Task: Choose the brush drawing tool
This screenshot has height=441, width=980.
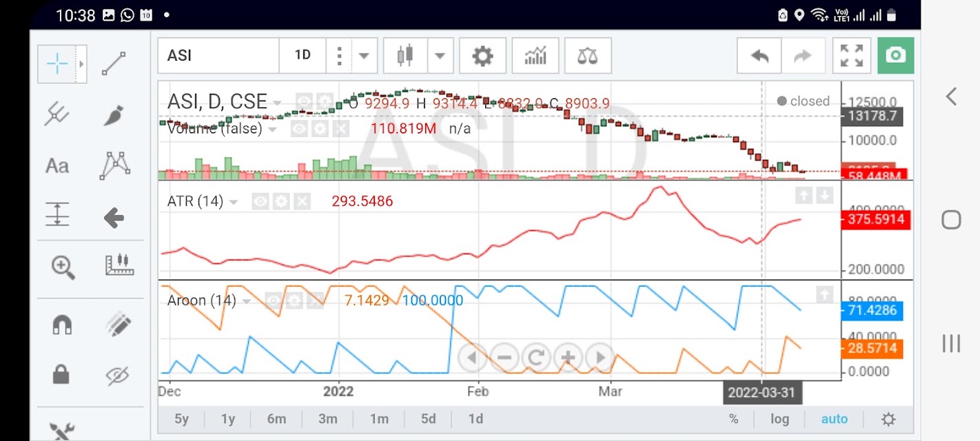Action: pyautogui.click(x=114, y=114)
